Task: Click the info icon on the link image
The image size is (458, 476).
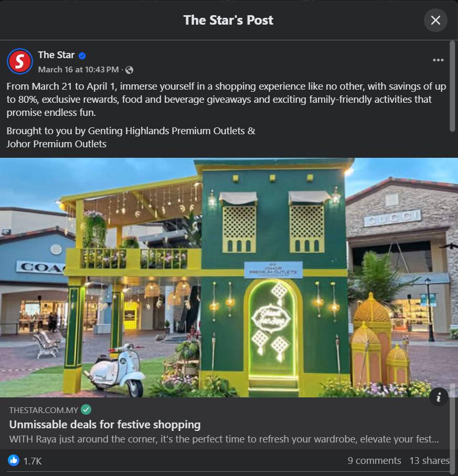Action: 439,397
